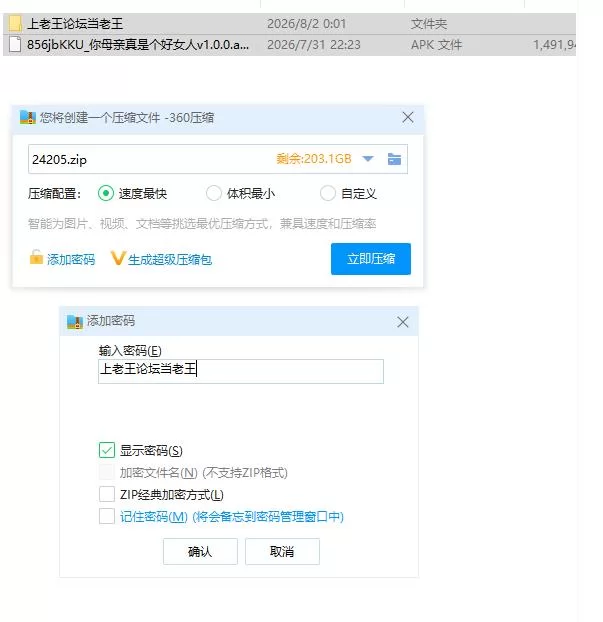
Task: Click the orange V icon for 生成超级压缩包
Action: tap(118, 258)
